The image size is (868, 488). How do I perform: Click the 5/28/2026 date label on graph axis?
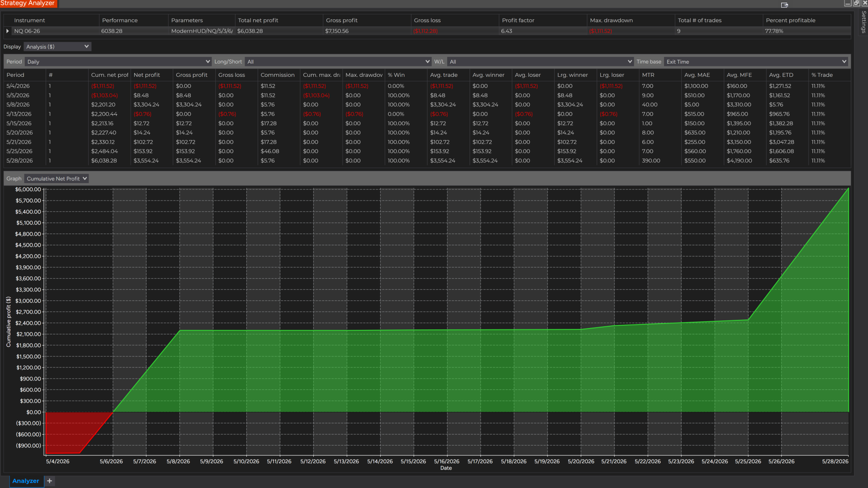click(x=835, y=461)
